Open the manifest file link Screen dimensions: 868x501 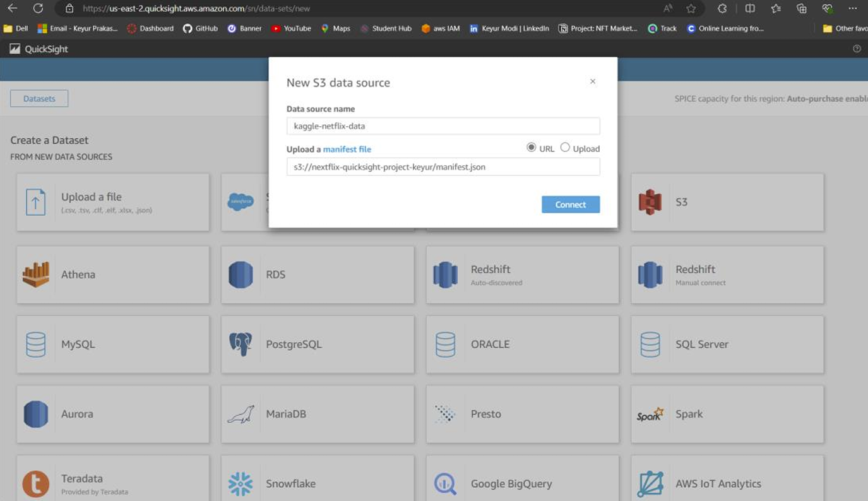coord(347,150)
